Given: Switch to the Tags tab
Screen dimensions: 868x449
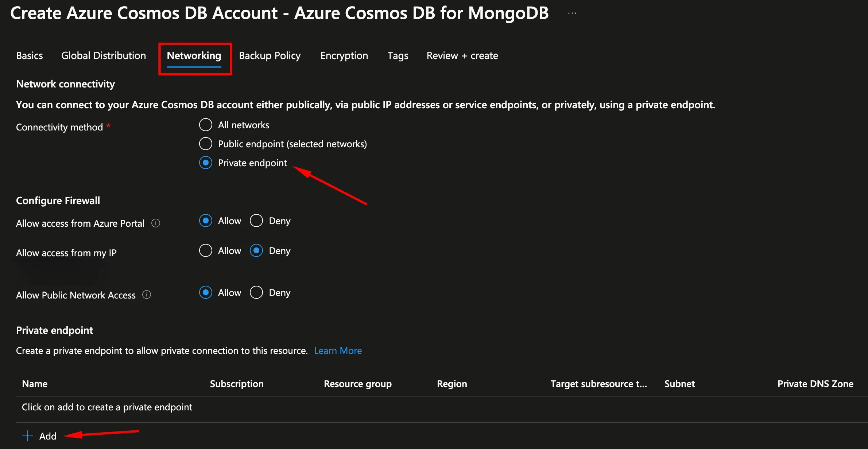Looking at the screenshot, I should point(398,55).
